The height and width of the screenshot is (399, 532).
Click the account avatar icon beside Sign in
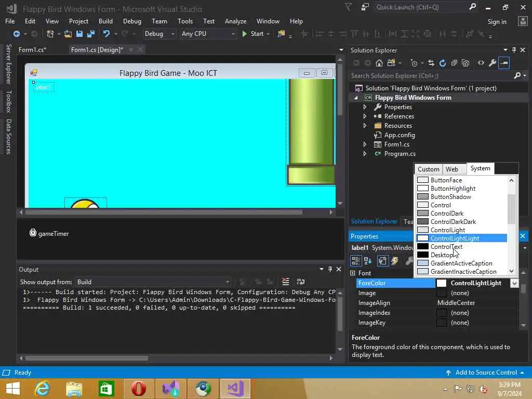(x=523, y=21)
